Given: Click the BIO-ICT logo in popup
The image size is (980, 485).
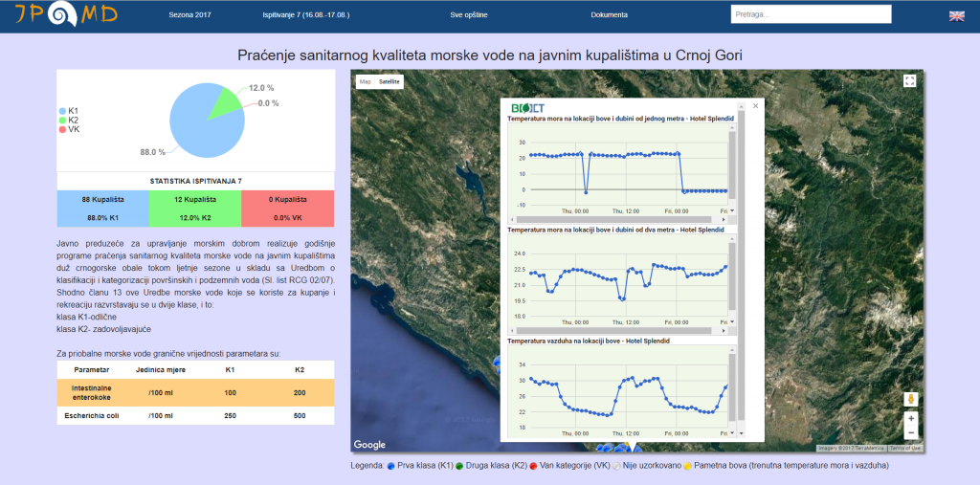Looking at the screenshot, I should pyautogui.click(x=527, y=107).
